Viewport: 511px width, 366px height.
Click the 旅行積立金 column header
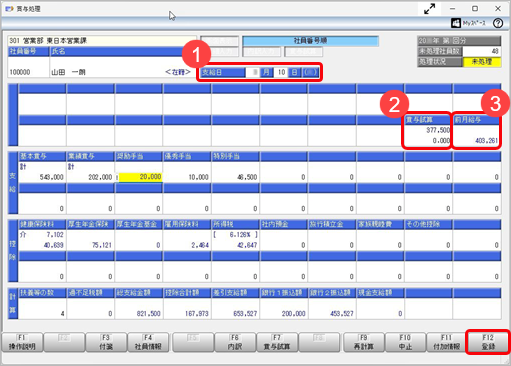[332, 224]
